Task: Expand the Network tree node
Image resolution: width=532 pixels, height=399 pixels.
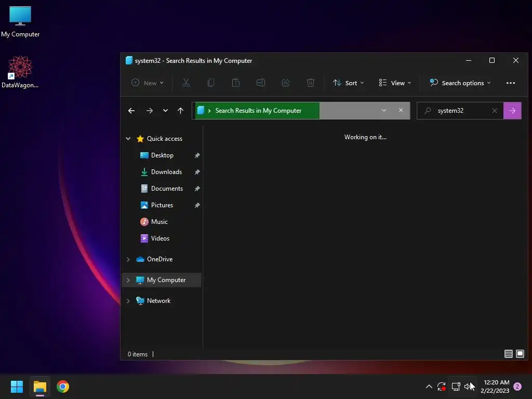Action: point(128,301)
